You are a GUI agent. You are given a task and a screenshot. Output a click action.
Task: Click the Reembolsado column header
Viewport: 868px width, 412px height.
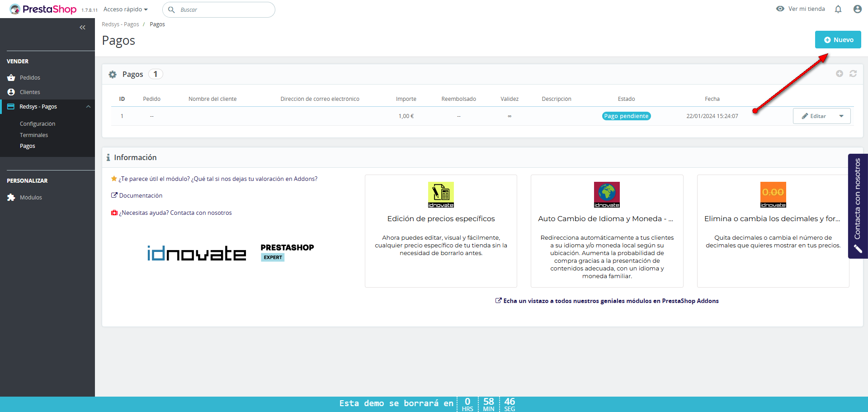pos(459,99)
